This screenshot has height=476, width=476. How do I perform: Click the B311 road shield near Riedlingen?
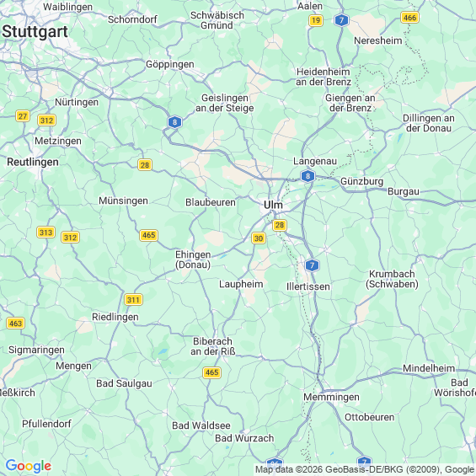133,300
